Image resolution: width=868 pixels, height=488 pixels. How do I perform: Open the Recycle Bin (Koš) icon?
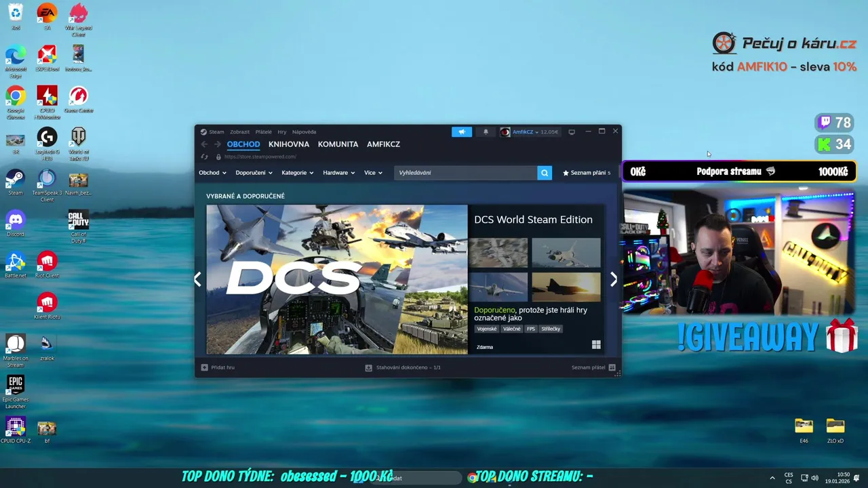coord(16,17)
